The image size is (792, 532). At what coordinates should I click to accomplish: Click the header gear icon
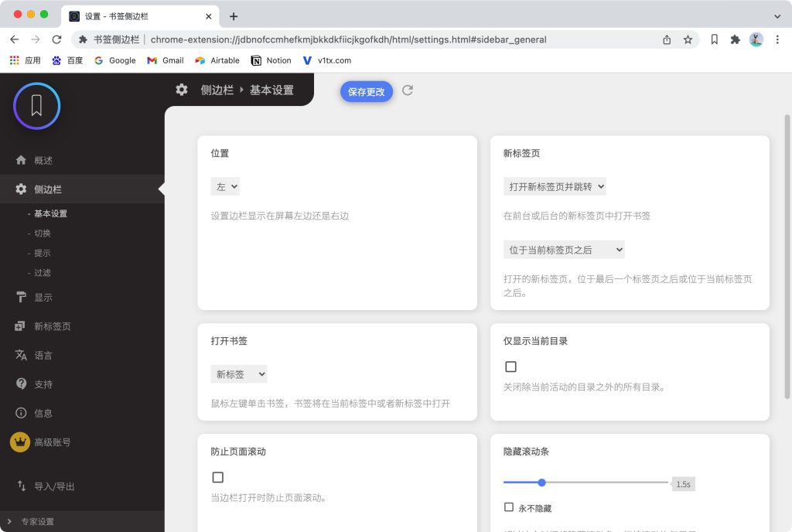tap(182, 90)
